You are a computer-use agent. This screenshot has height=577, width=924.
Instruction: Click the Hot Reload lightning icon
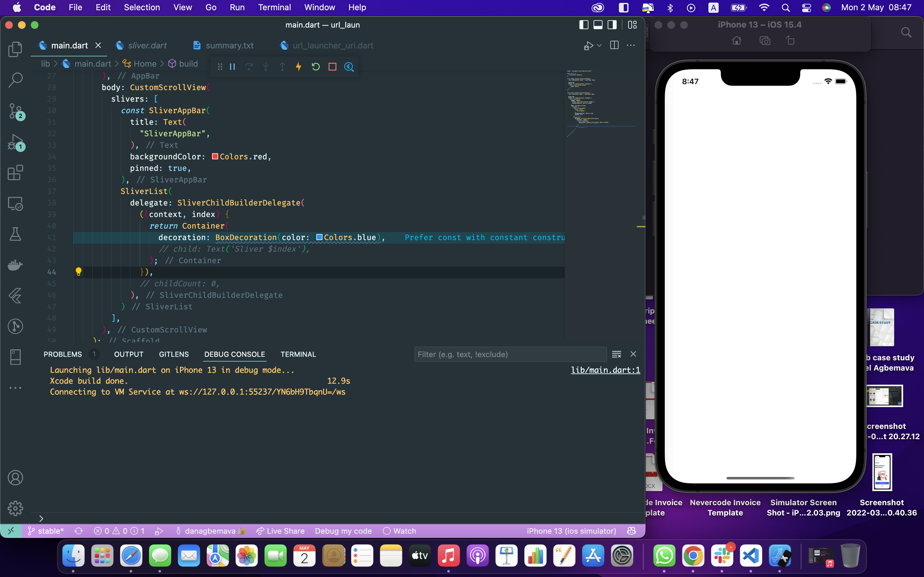point(299,67)
